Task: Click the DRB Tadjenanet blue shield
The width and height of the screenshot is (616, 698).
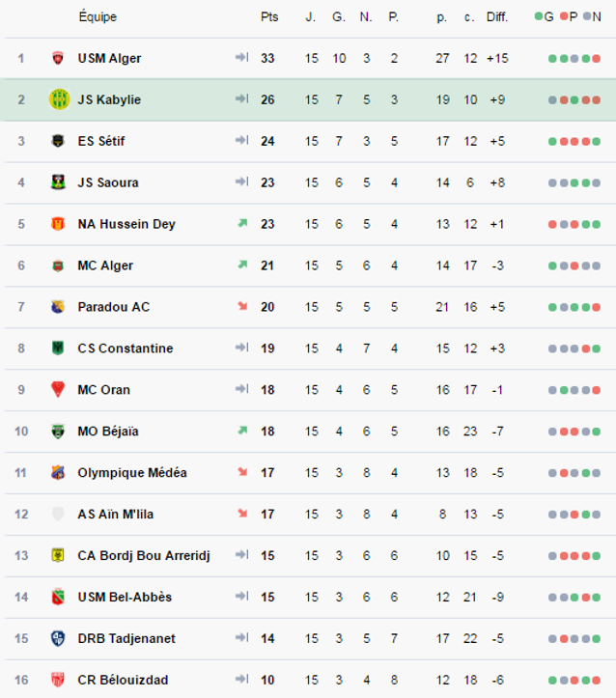Action: click(58, 638)
